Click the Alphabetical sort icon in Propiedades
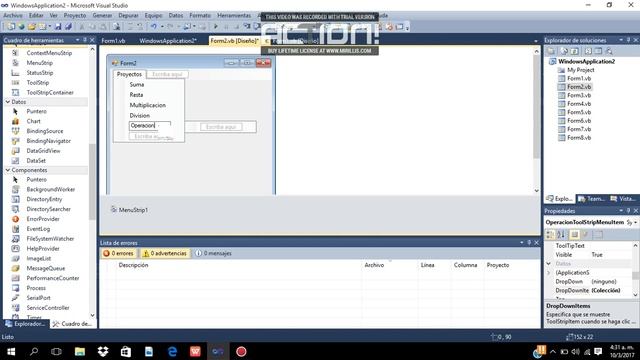The height and width of the screenshot is (360, 640). [x=561, y=234]
